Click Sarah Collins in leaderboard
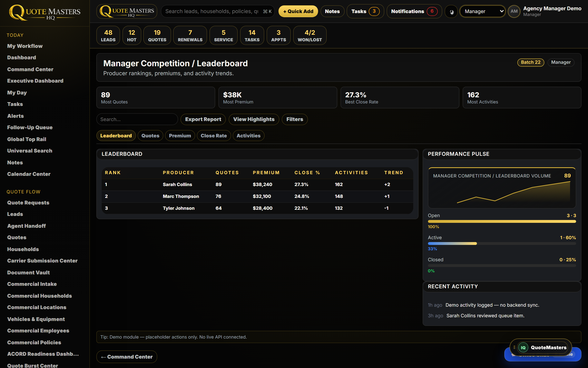This screenshot has width=588, height=368. (x=177, y=184)
